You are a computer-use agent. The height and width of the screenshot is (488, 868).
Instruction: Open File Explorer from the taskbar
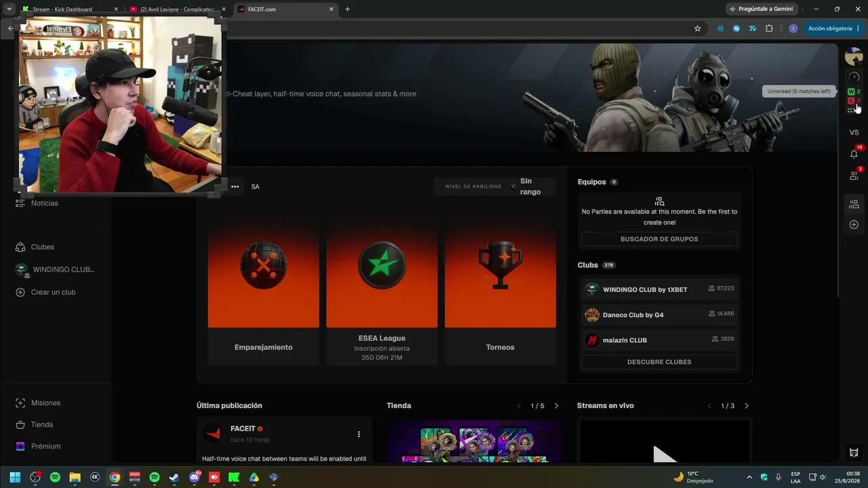click(x=75, y=477)
